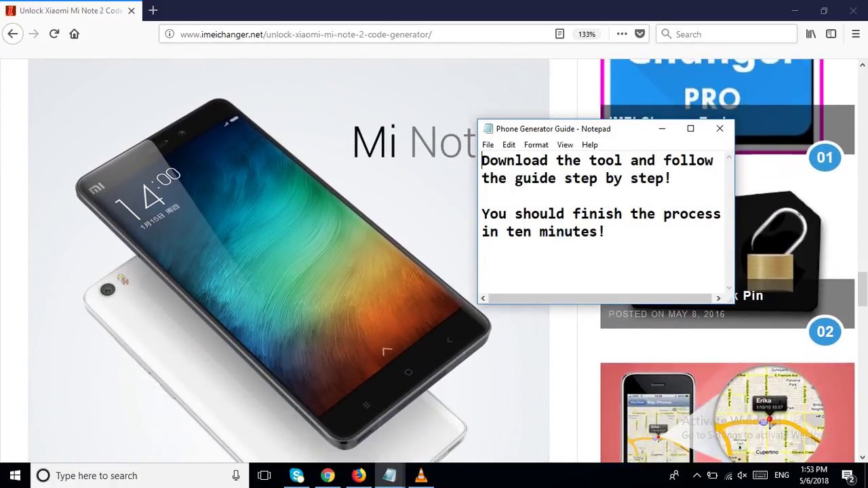Click the Notepad vertical scroll up arrow
The image size is (868, 488).
[x=729, y=157]
